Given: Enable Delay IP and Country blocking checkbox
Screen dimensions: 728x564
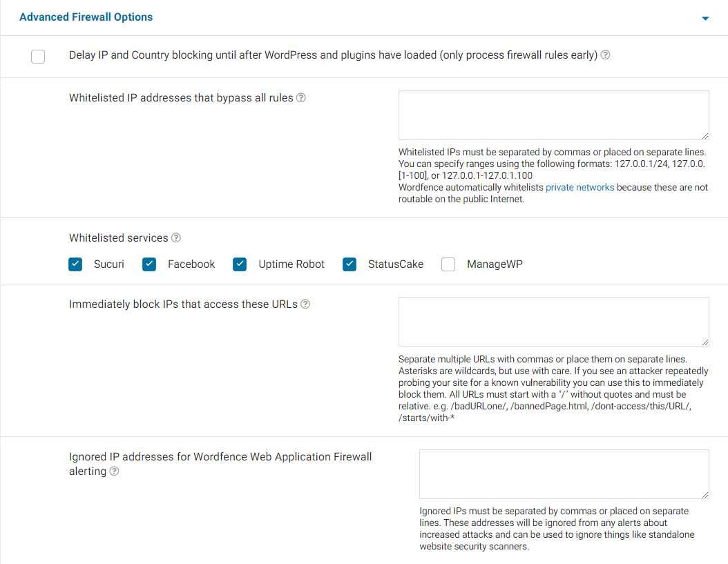Looking at the screenshot, I should click(38, 57).
